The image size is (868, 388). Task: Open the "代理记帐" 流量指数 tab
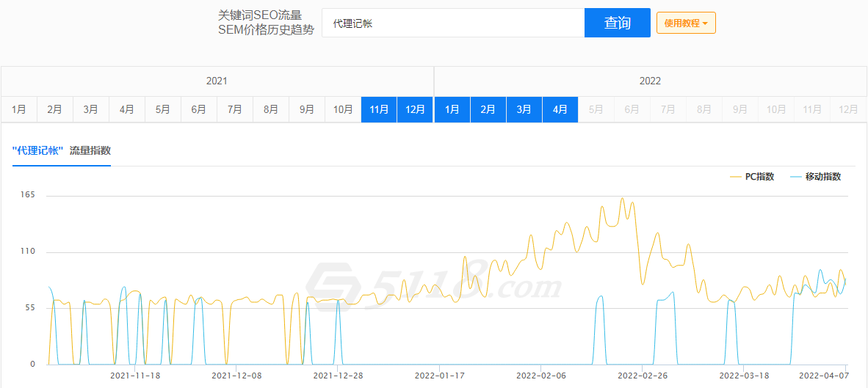[x=62, y=151]
